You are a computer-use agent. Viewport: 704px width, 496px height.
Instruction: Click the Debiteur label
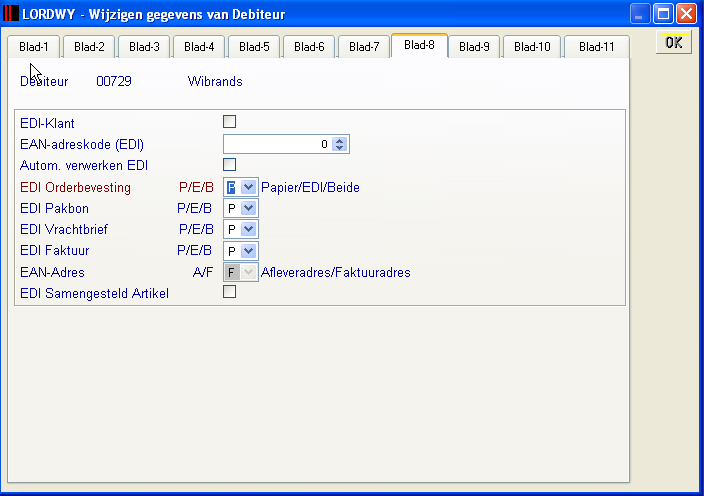pyautogui.click(x=44, y=81)
